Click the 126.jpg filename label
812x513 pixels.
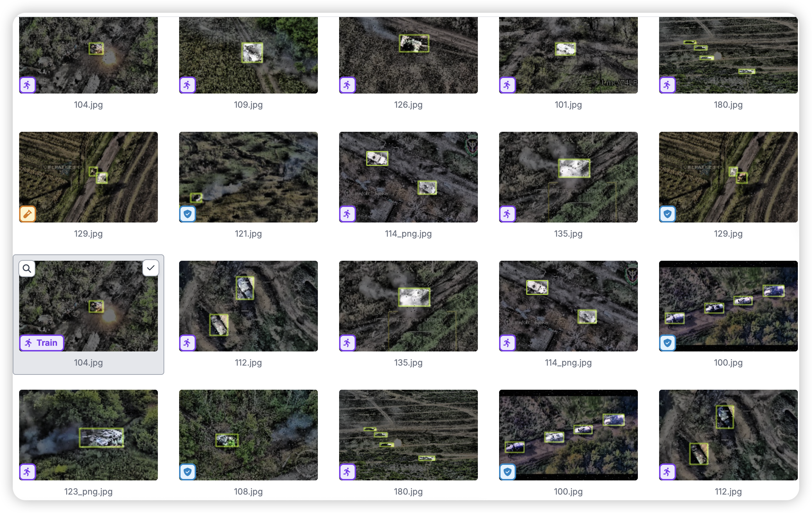(x=408, y=105)
